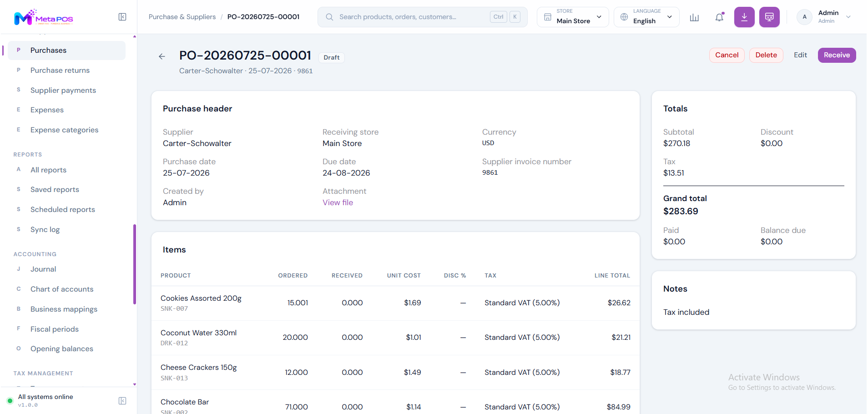Expand the Admin user menu chevron

pos(848,17)
